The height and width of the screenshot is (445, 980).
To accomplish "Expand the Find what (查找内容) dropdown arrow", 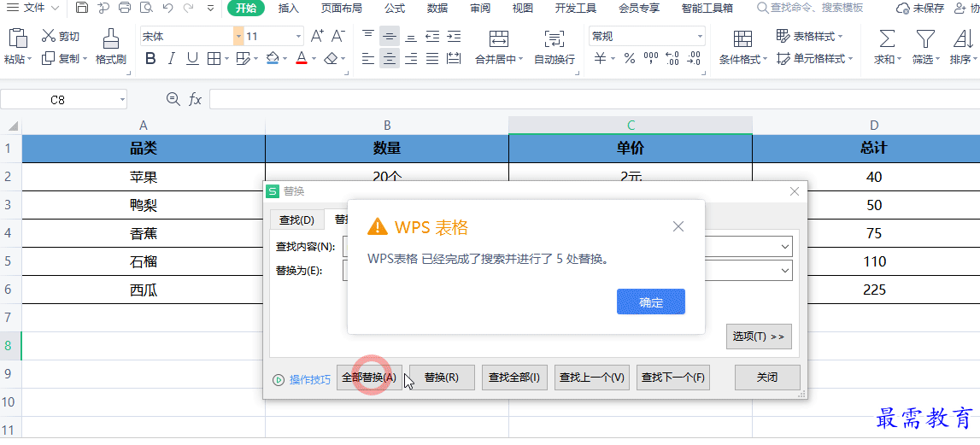I will tap(786, 247).
